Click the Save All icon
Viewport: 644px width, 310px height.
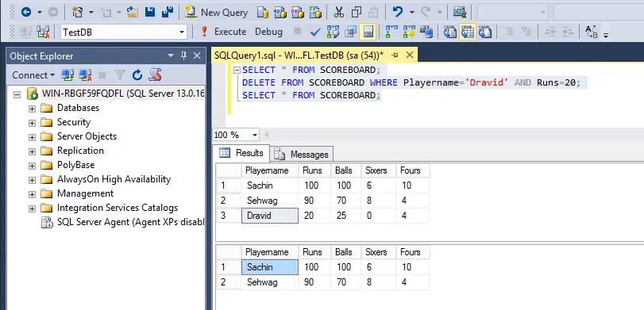click(168, 13)
